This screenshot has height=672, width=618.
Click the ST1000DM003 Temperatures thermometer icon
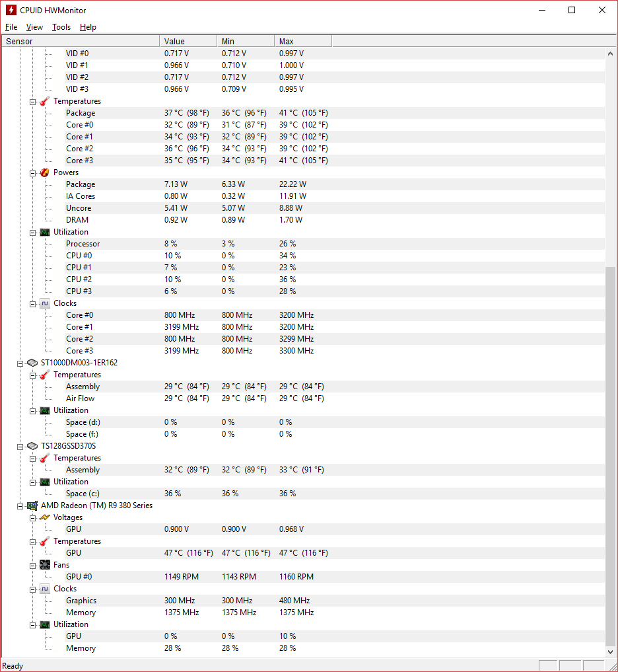44,375
